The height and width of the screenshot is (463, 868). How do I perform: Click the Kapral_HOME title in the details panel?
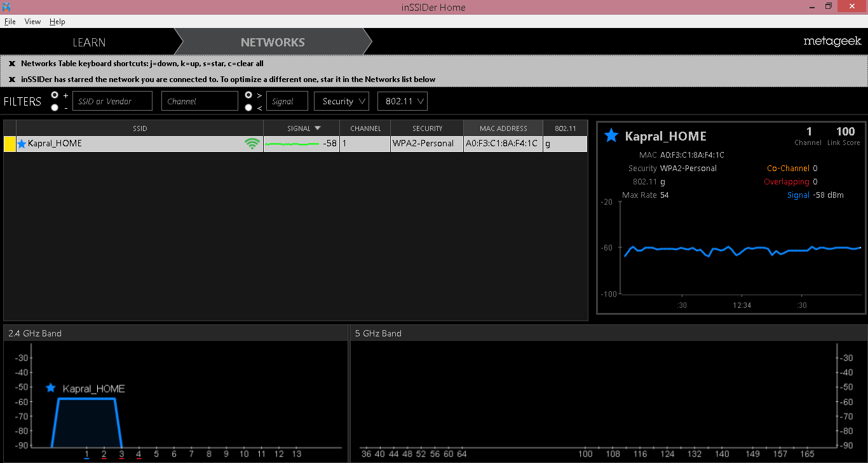pos(666,136)
